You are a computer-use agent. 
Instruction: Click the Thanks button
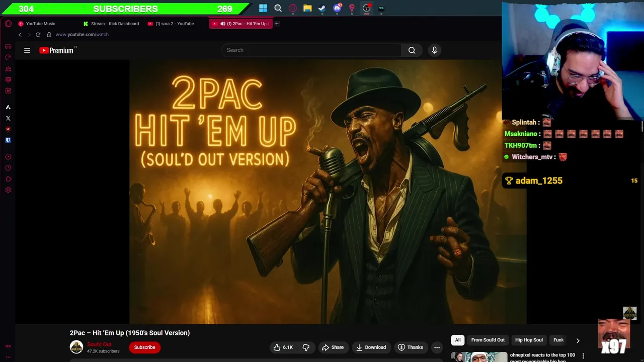coord(411,347)
